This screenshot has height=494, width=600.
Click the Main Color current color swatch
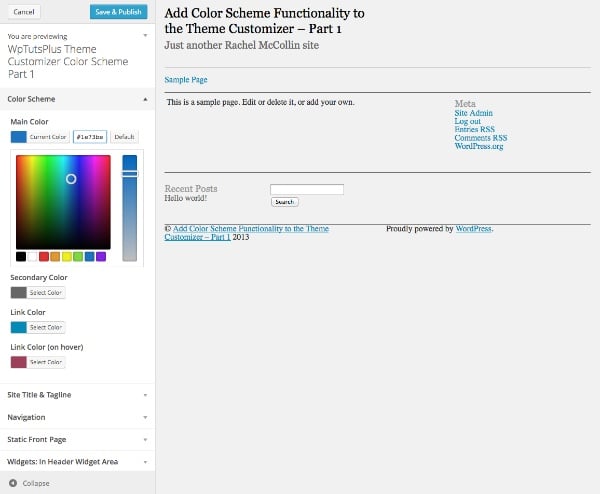point(18,137)
